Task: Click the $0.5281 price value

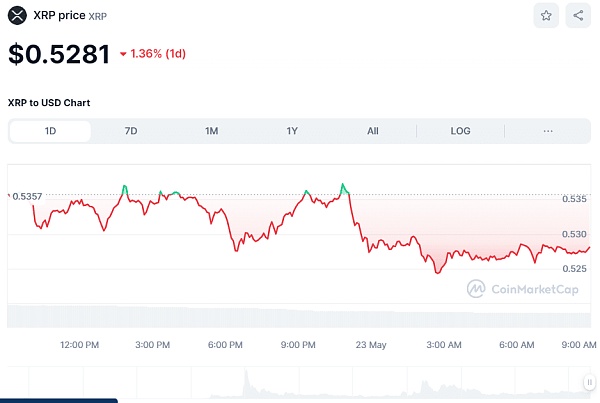Action: [59, 54]
